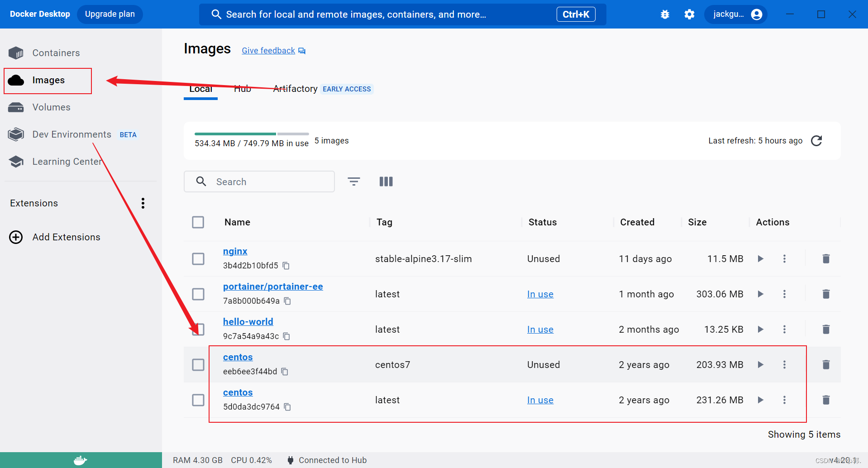The image size is (868, 468).
Task: Delete the hello-world image
Action: 826,330
